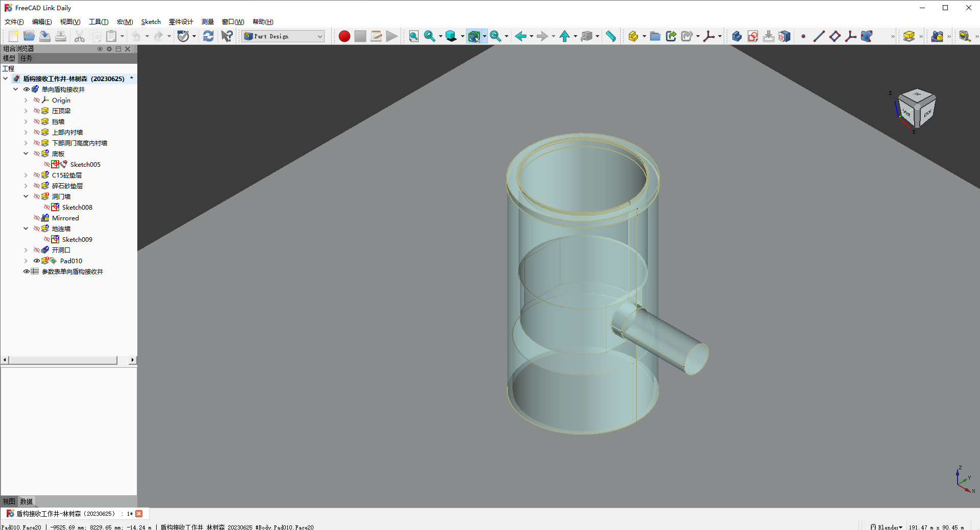Screen dimensions: 980x530
Task: Toggle visibility of 参数表单向盾构接收井 spreadsheet
Action: (x=26, y=271)
